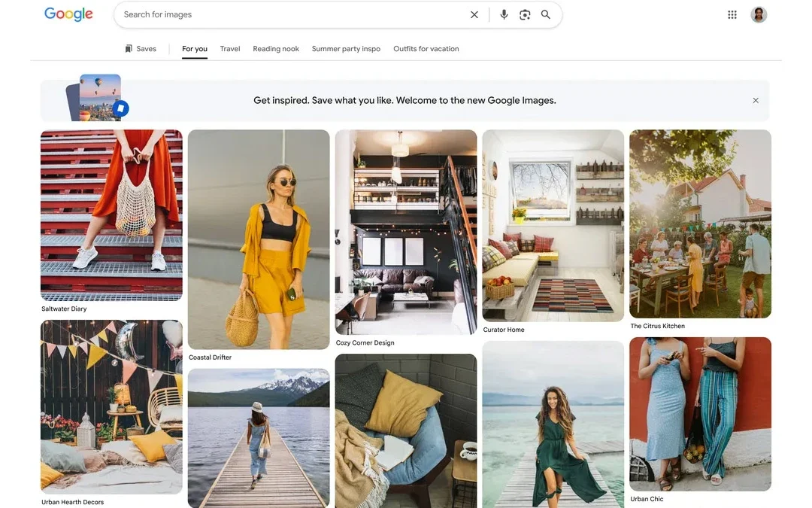Open the account profile avatar
Image resolution: width=812 pixels, height=508 pixels.
point(759,14)
